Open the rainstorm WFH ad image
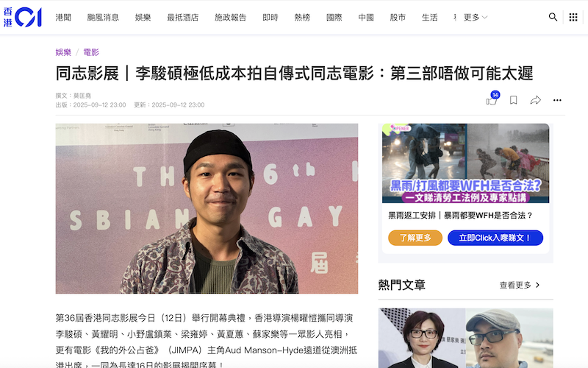Screen dimensions: 588x368 (x=465, y=163)
